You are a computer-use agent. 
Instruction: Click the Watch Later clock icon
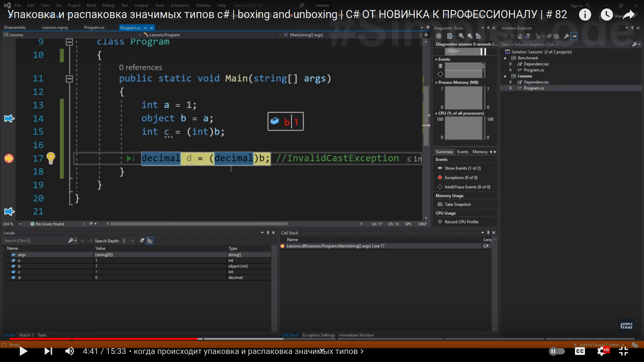[606, 15]
